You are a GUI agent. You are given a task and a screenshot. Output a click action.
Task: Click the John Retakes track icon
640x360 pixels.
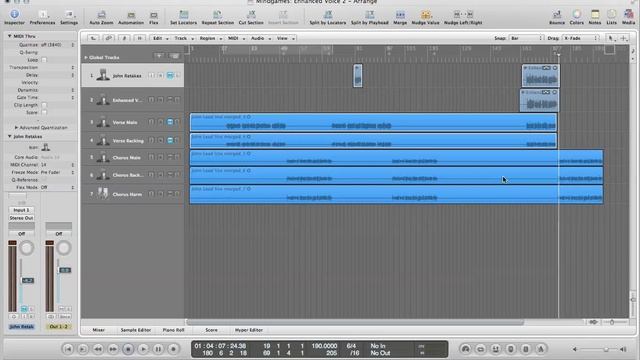click(103, 75)
